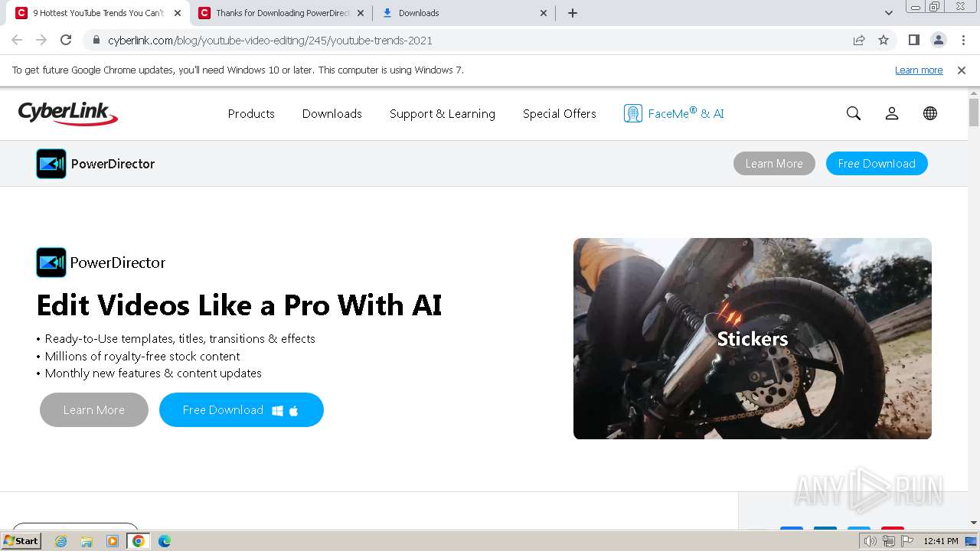Click the page vertical scrollbar thumb
Screen dimensions: 980x551
click(x=974, y=112)
